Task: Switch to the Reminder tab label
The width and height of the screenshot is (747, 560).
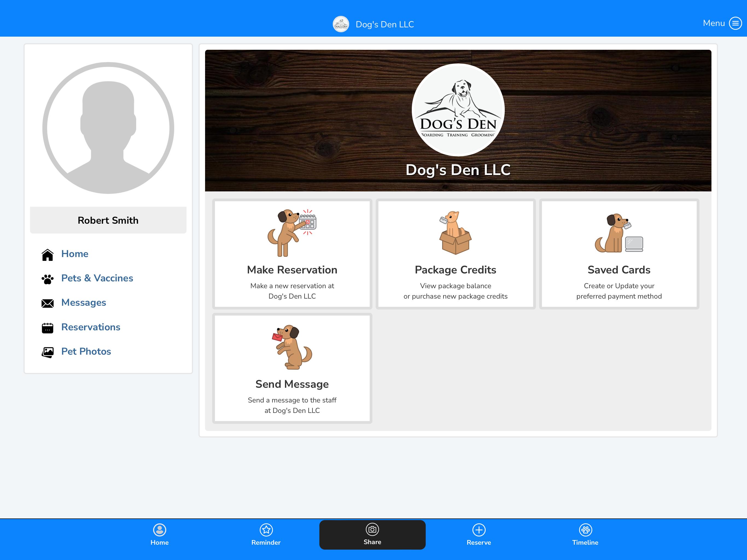Action: (x=266, y=542)
